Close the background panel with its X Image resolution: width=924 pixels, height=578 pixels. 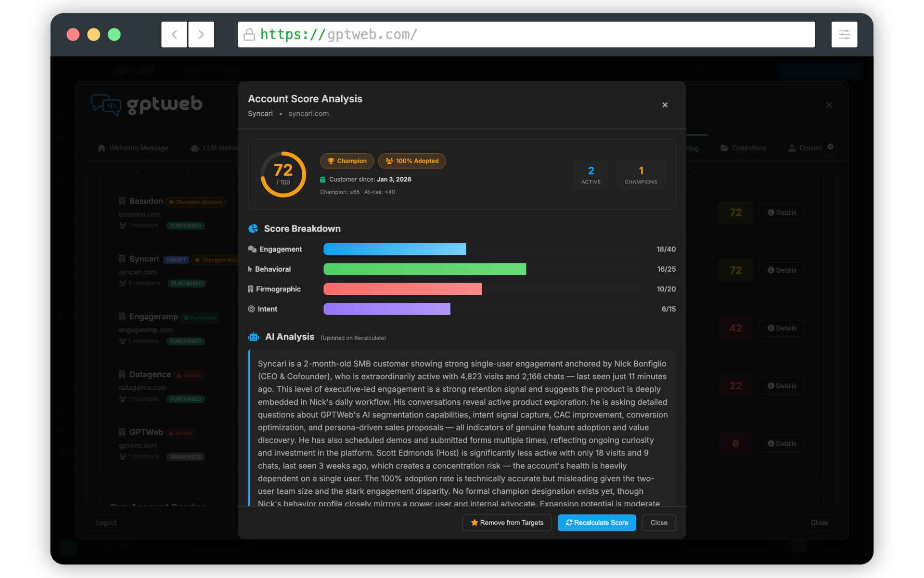point(829,105)
